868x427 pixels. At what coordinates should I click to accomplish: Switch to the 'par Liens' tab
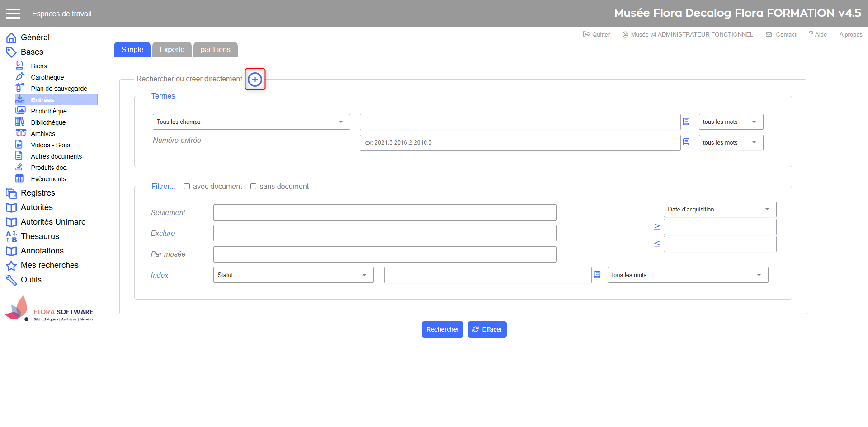215,49
